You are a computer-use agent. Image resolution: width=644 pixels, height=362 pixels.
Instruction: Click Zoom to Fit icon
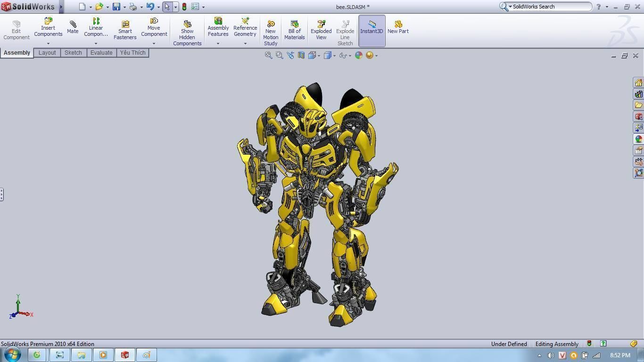[268, 55]
